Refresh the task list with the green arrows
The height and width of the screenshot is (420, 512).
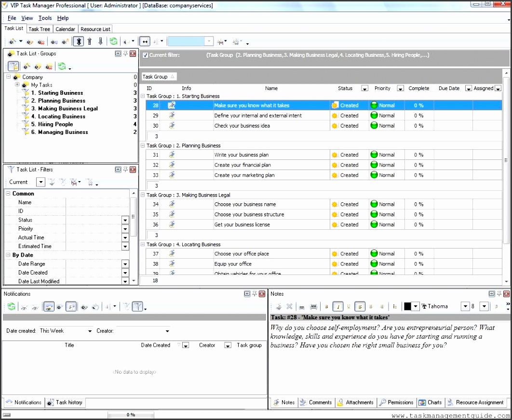[113, 41]
